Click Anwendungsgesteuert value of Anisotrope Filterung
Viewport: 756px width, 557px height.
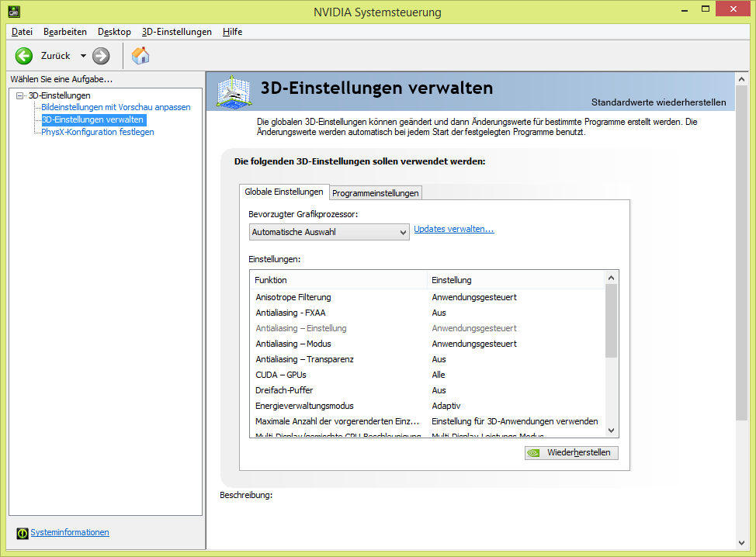pyautogui.click(x=474, y=297)
